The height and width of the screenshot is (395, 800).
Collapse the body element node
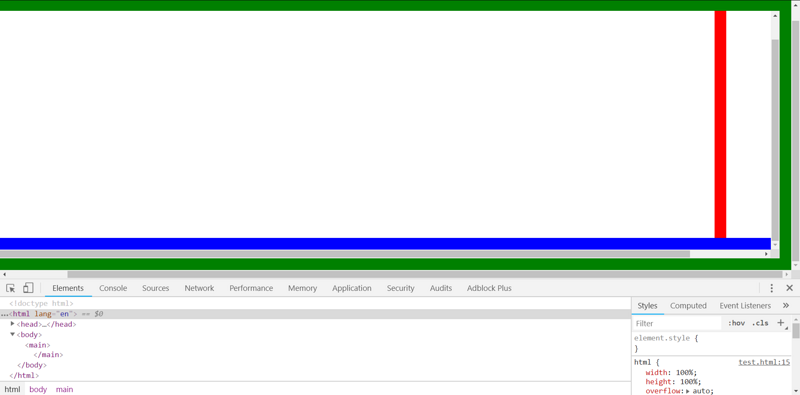click(13, 334)
